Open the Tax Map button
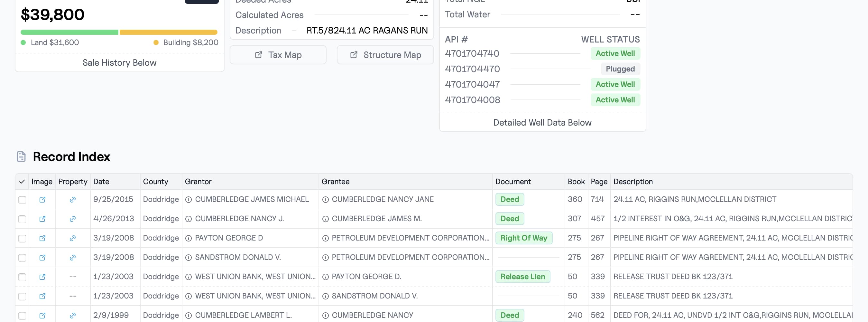This screenshot has width=868, height=322. pyautogui.click(x=278, y=55)
